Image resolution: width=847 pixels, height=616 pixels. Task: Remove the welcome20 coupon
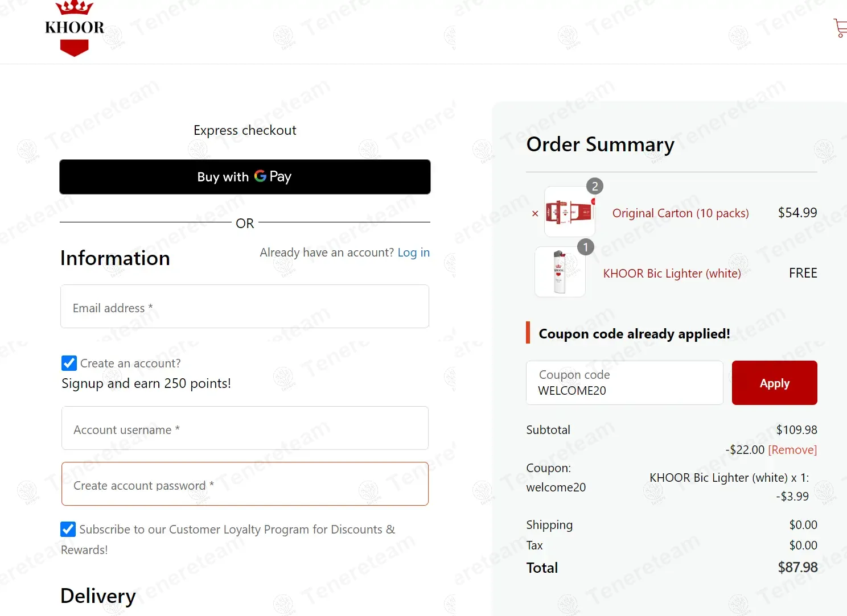(792, 450)
